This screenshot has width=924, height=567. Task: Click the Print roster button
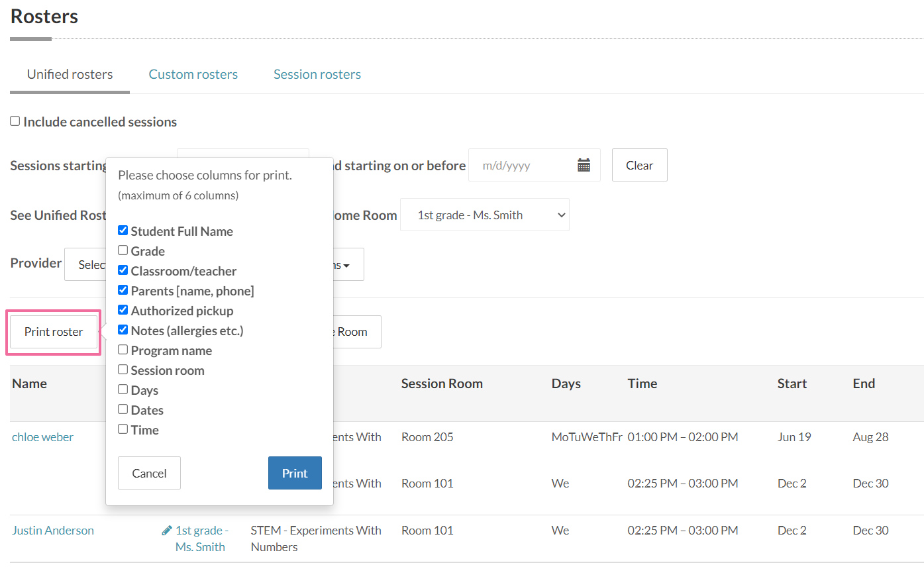point(54,332)
